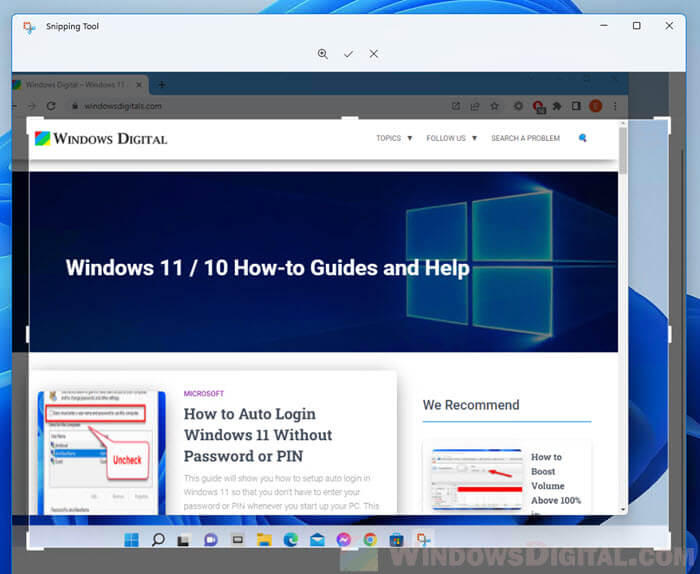Click the browser forward arrow
Image resolution: width=700 pixels, height=574 pixels.
(x=32, y=106)
